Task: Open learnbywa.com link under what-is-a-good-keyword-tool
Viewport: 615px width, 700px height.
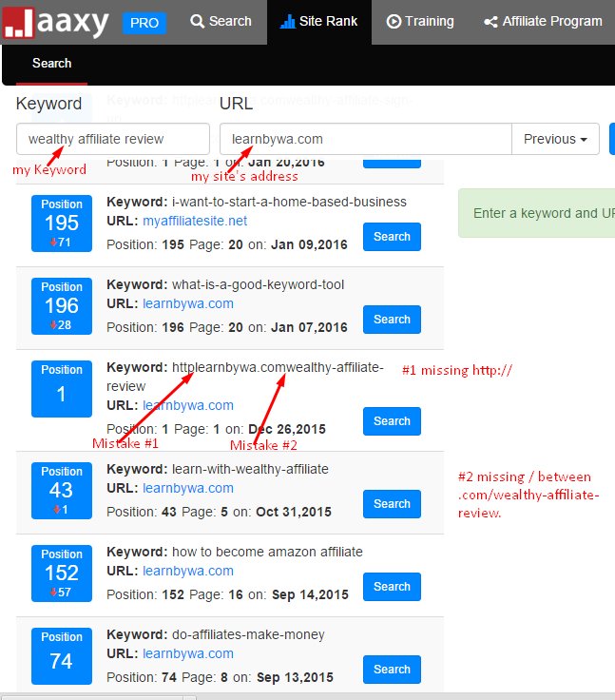Action: [188, 303]
